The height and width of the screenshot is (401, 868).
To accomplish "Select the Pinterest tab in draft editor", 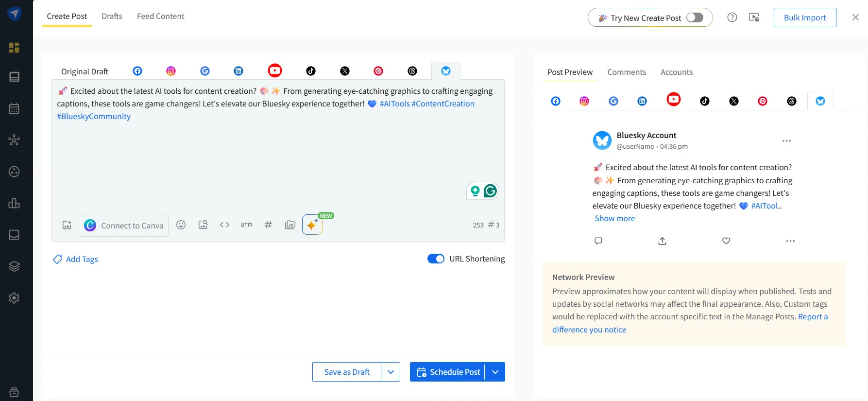I will [x=378, y=71].
